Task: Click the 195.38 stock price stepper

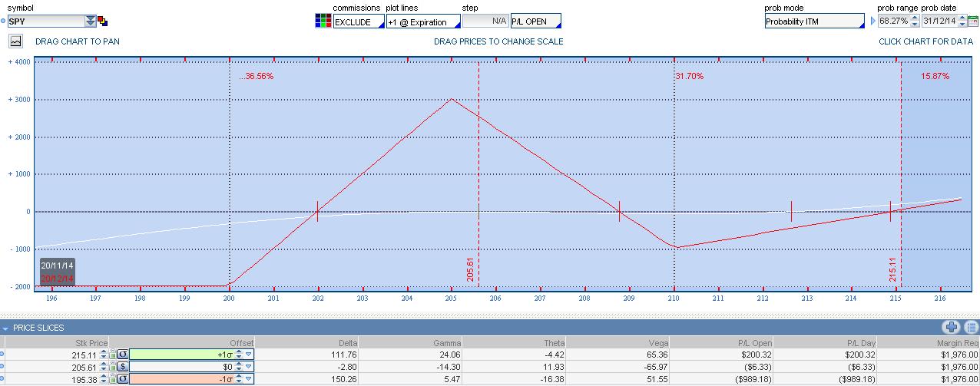Action: (104, 379)
